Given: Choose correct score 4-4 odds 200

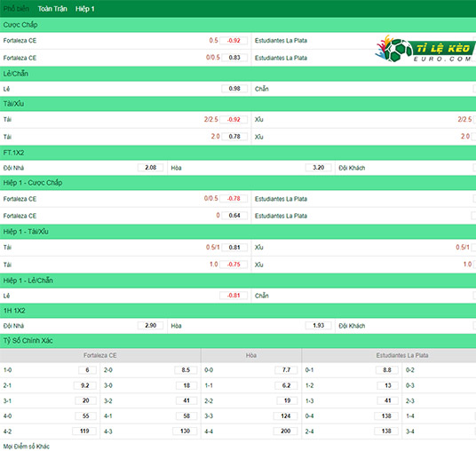Looking at the screenshot, I should tap(285, 431).
